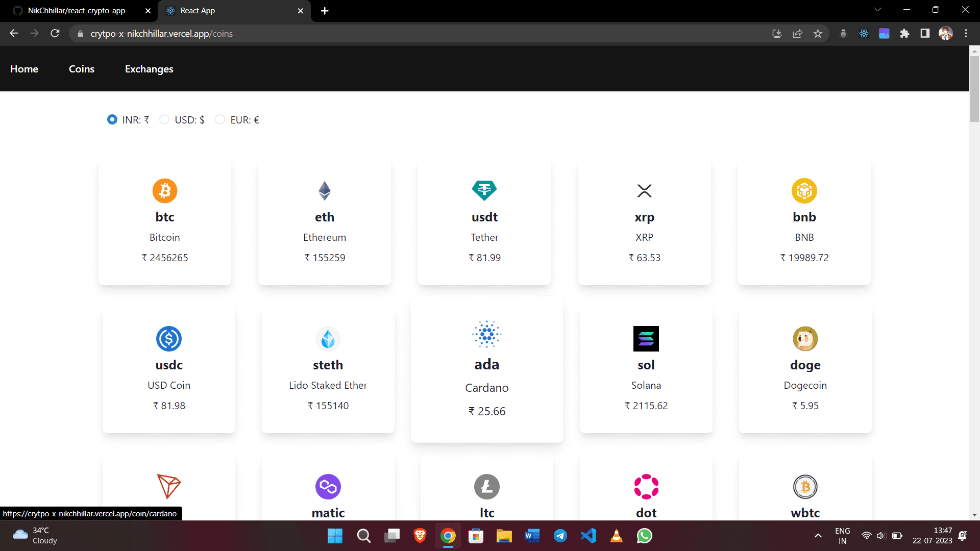The image size is (980, 551).
Task: Open the volume speaker tray icon
Action: point(881,536)
